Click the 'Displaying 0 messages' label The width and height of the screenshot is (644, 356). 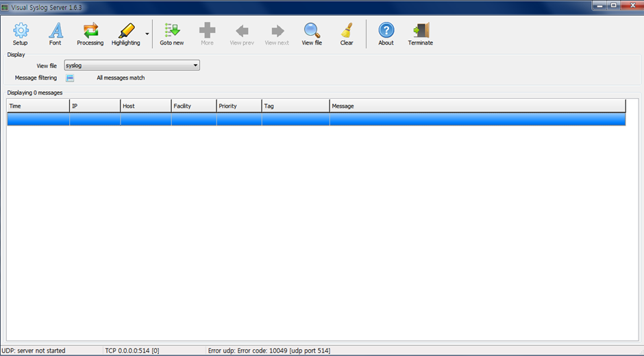point(35,93)
